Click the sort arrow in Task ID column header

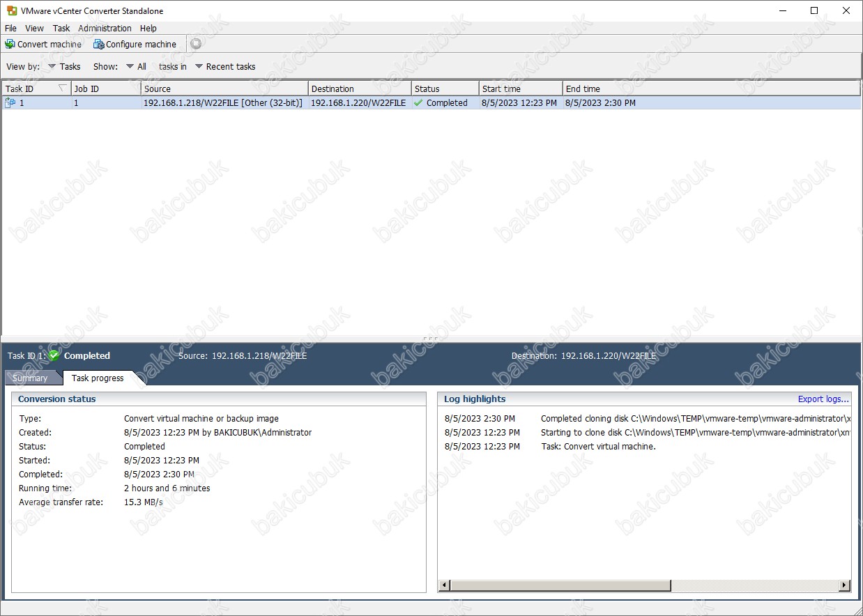click(x=63, y=88)
